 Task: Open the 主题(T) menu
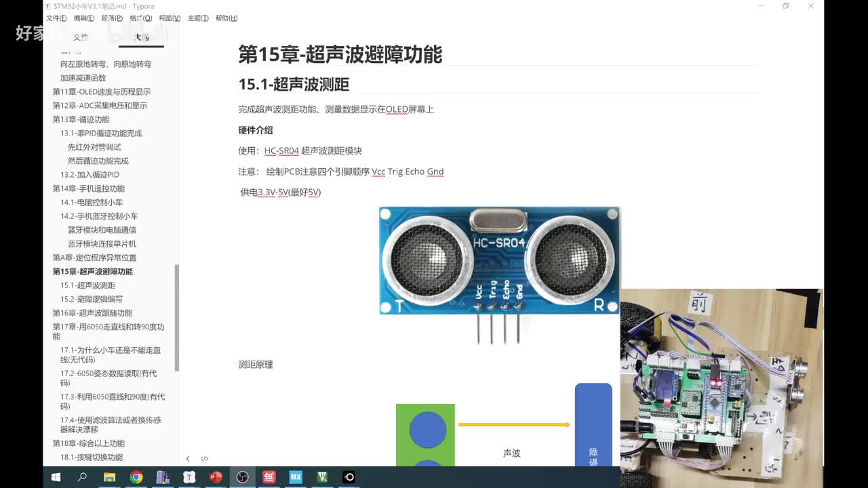(x=197, y=18)
